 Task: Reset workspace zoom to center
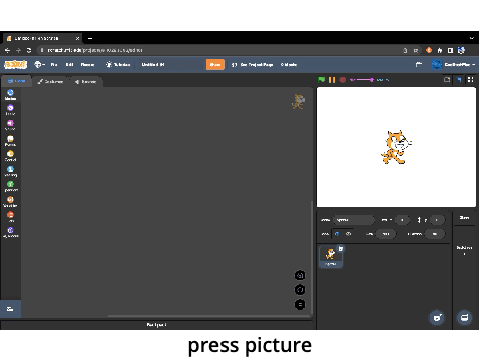coord(300,305)
